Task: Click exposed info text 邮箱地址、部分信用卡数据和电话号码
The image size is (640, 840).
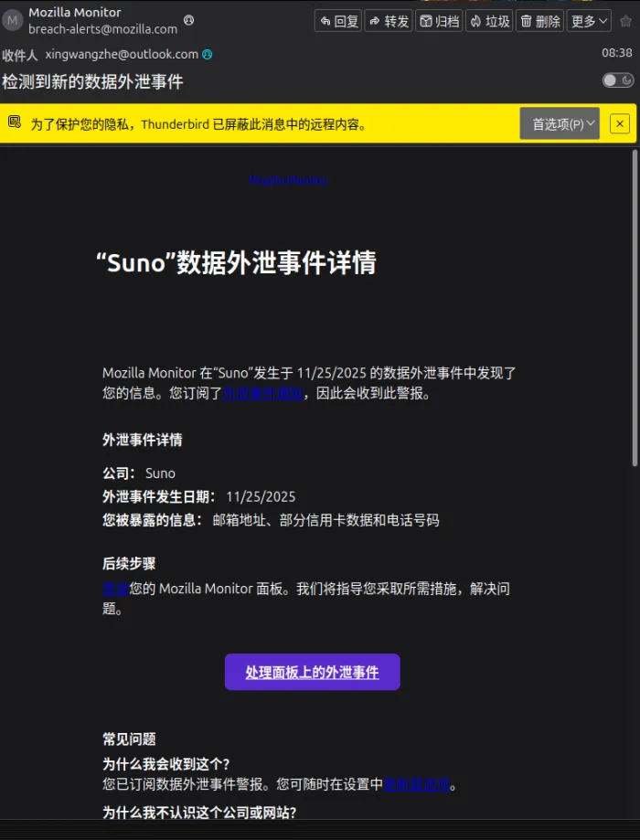Action: tap(325, 520)
